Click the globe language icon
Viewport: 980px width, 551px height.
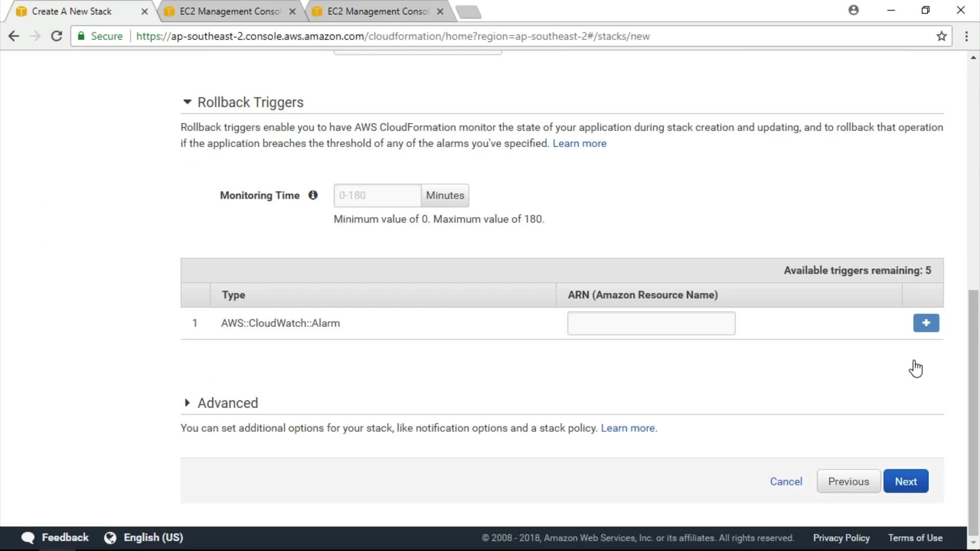[110, 537]
